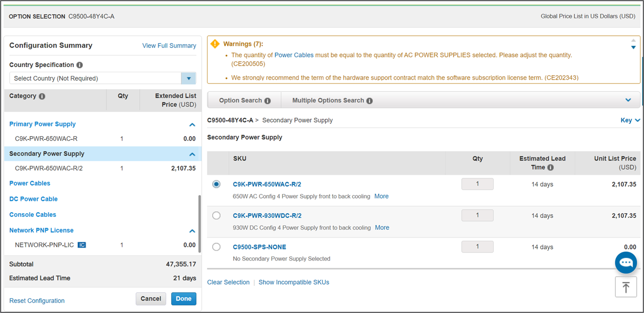Open the live chat bubble icon

(626, 262)
